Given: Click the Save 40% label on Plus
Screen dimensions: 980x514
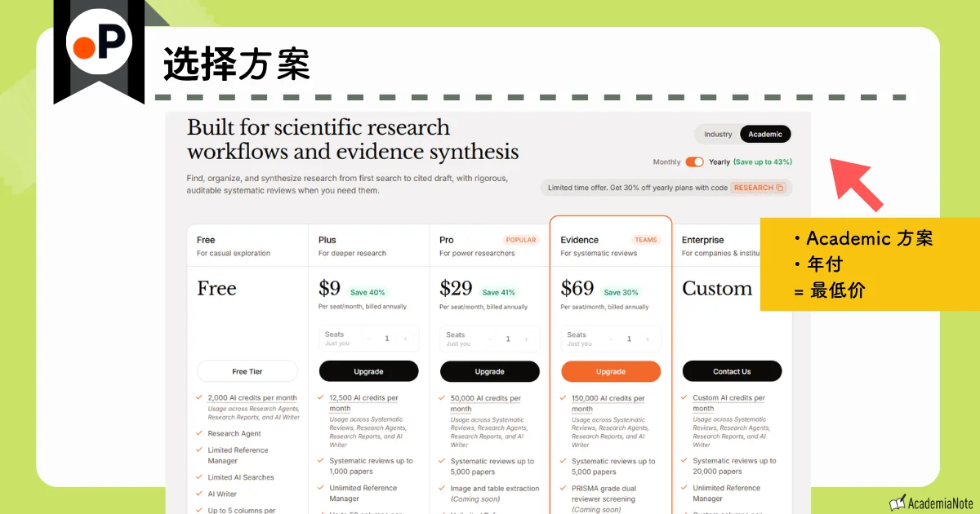Looking at the screenshot, I should coord(367,292).
